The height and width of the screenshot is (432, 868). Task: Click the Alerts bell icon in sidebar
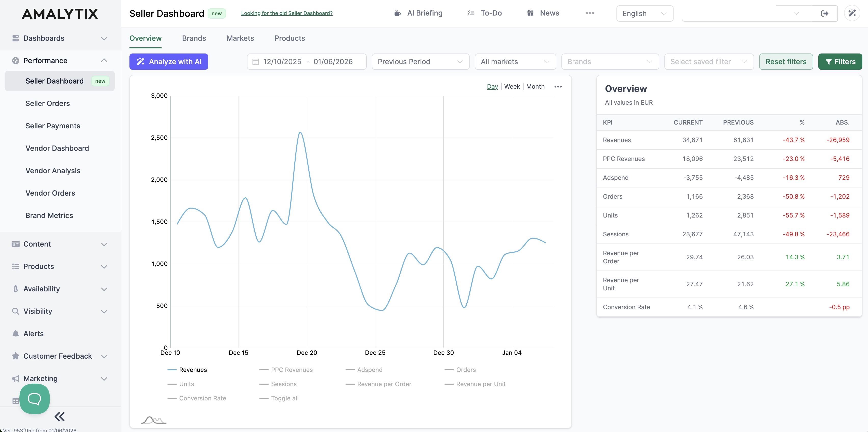pos(16,333)
